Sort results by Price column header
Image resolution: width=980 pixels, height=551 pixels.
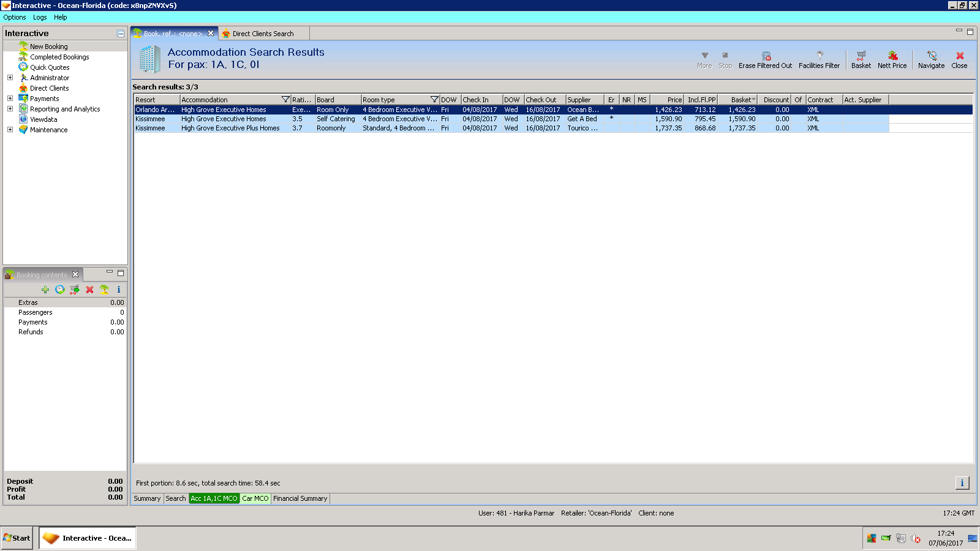click(x=668, y=100)
